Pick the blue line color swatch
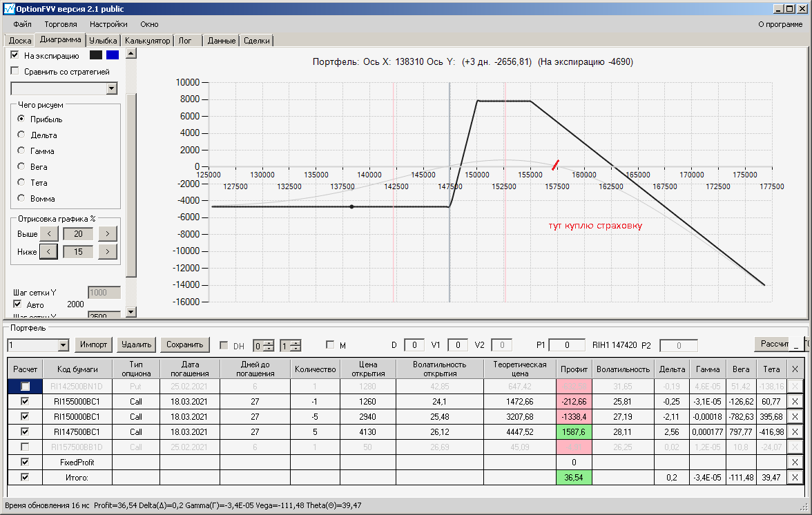The image size is (812, 515). pos(113,55)
